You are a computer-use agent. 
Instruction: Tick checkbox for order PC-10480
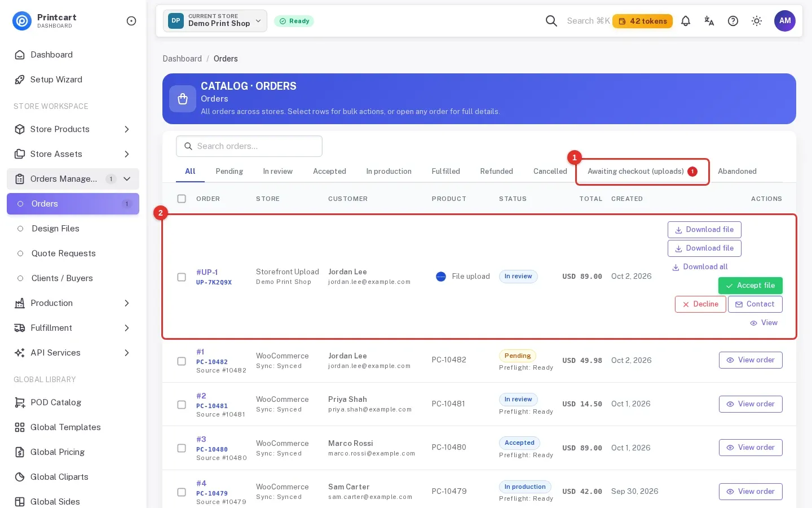tap(182, 448)
